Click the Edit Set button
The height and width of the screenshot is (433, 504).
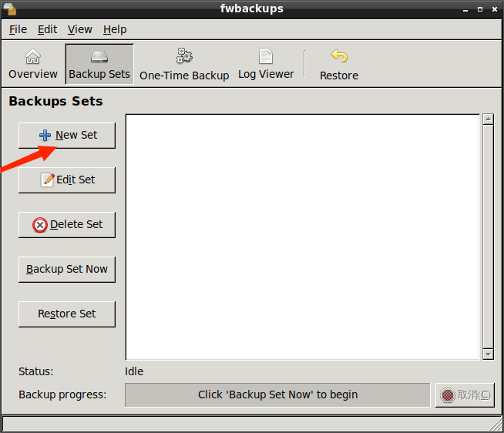coord(68,180)
